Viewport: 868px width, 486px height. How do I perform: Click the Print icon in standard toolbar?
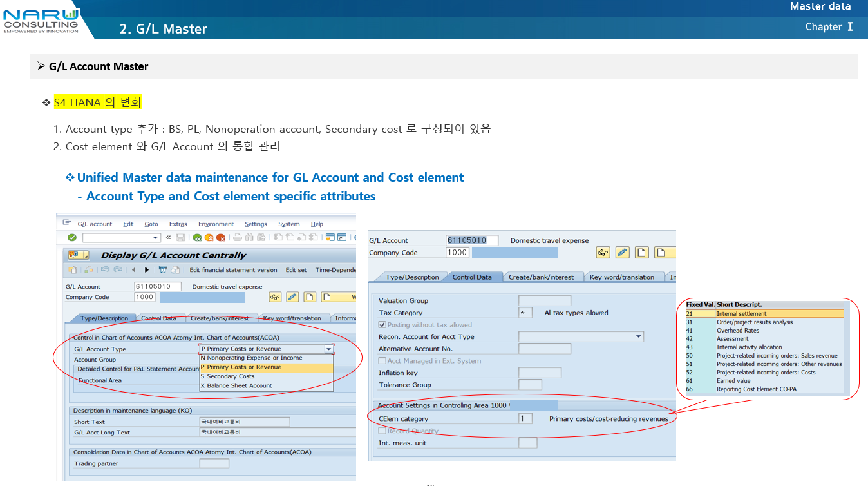coord(238,238)
